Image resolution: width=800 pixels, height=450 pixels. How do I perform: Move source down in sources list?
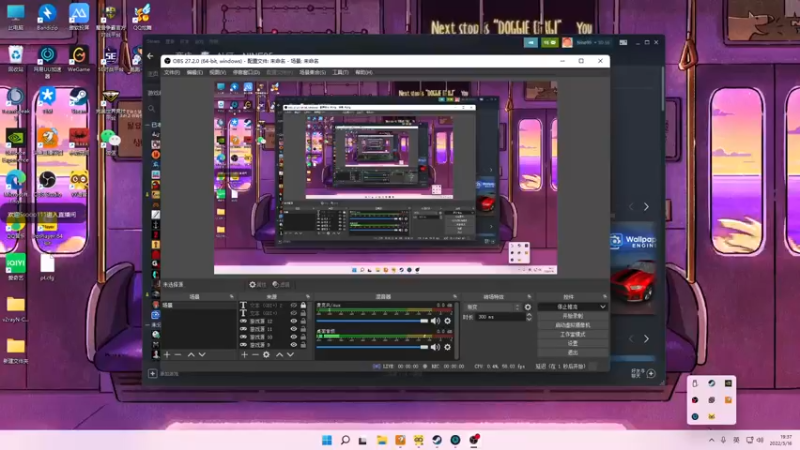tap(290, 355)
